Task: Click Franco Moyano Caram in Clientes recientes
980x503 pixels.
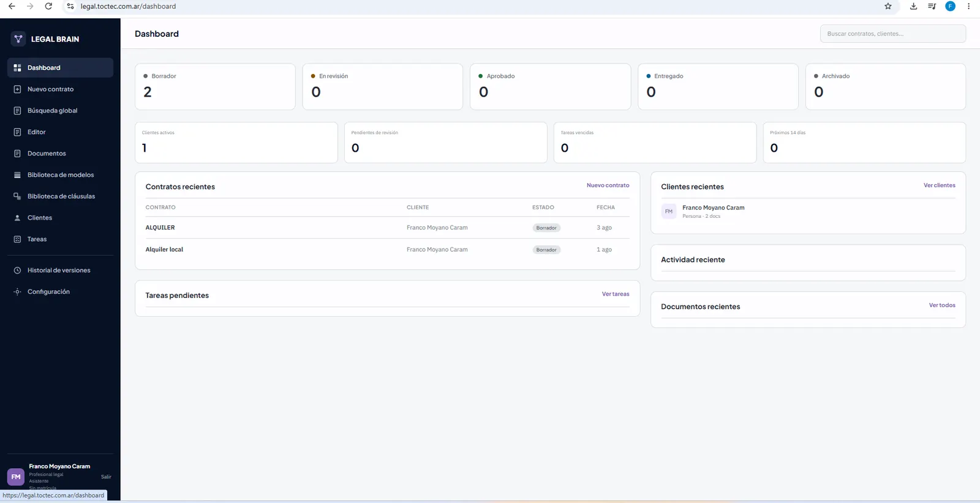Action: pos(713,208)
